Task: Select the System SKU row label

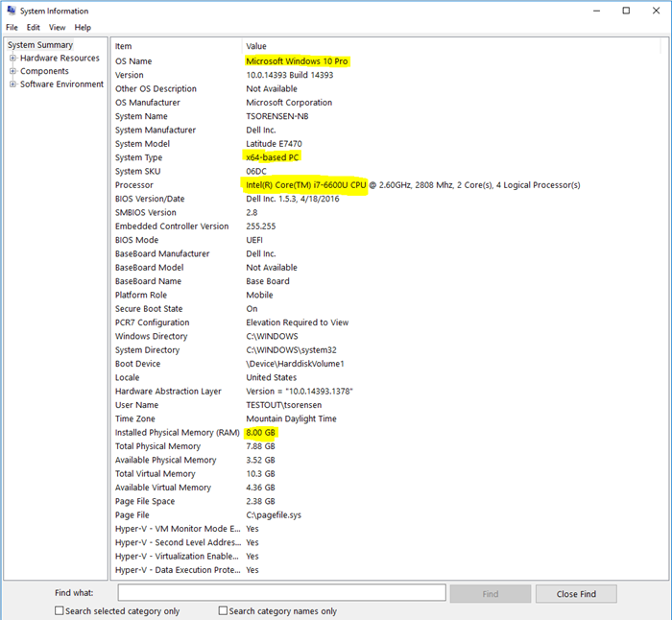Action: click(x=137, y=171)
